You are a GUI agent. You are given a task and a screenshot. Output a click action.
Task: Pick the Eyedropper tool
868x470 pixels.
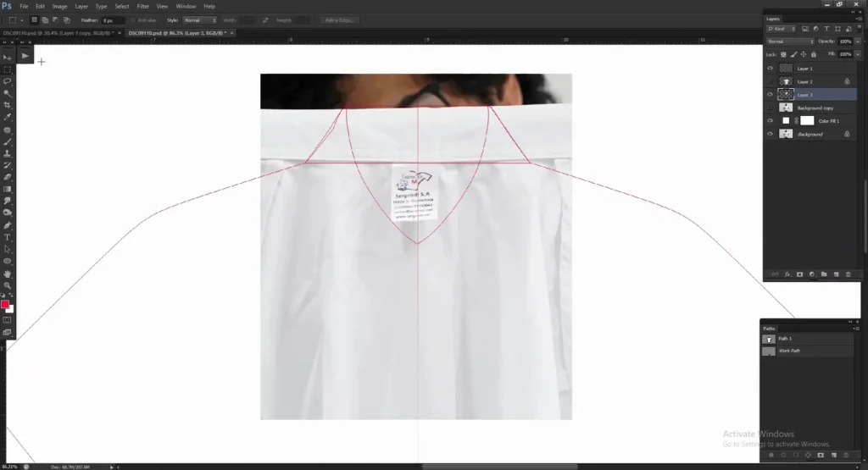pyautogui.click(x=8, y=117)
